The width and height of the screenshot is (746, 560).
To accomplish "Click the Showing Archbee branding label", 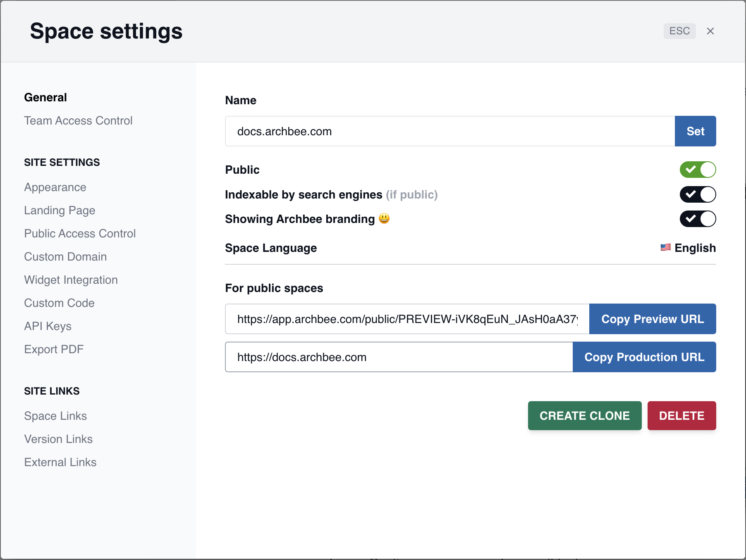I will [x=300, y=219].
